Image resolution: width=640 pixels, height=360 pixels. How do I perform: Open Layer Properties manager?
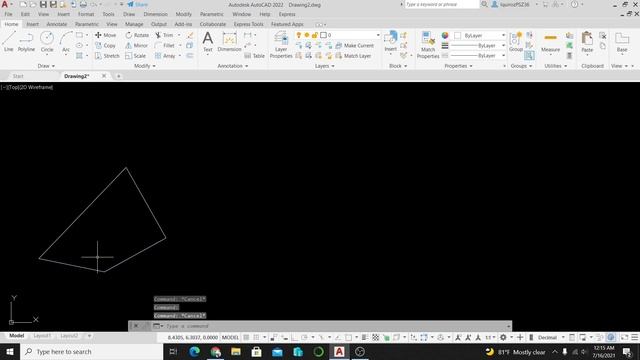click(281, 45)
